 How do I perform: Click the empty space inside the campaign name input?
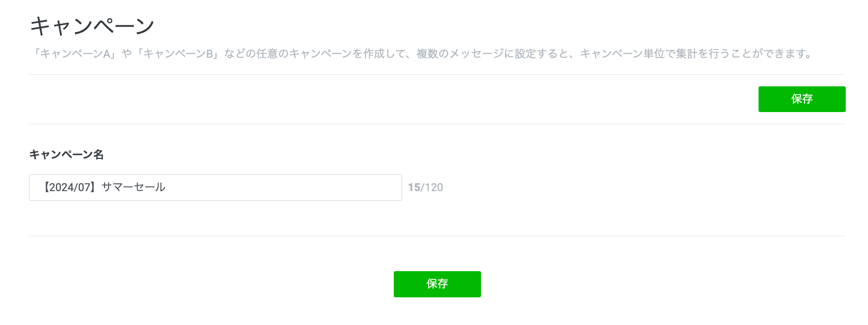(291, 187)
